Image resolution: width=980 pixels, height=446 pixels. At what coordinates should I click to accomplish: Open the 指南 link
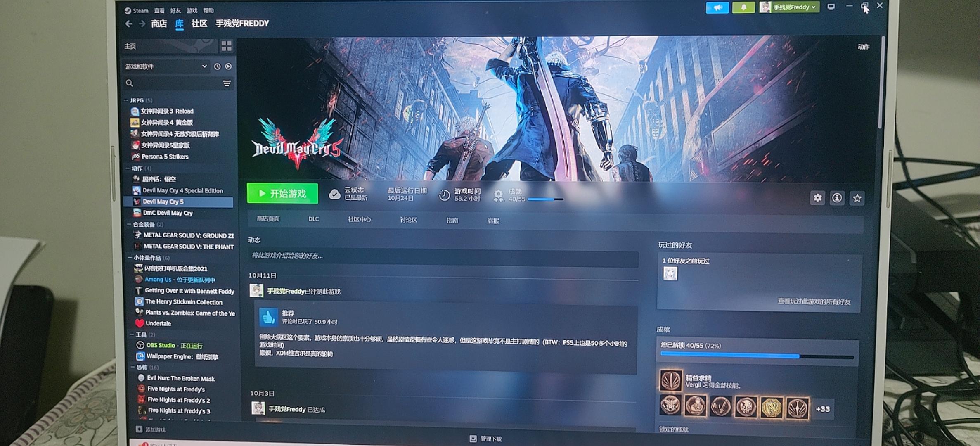pyautogui.click(x=452, y=221)
